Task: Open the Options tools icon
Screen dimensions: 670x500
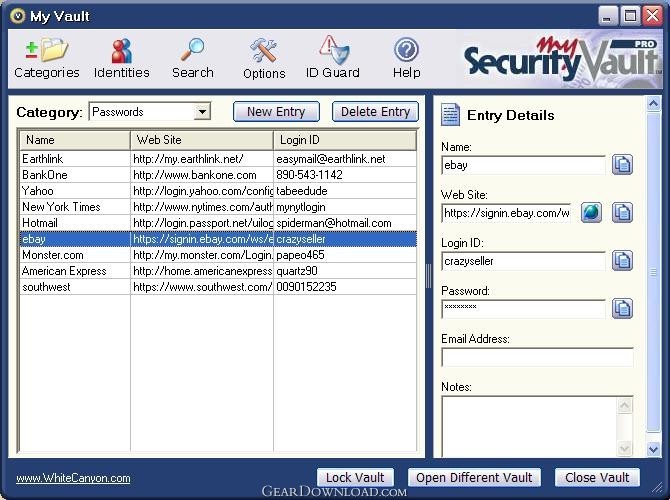Action: coord(264,58)
